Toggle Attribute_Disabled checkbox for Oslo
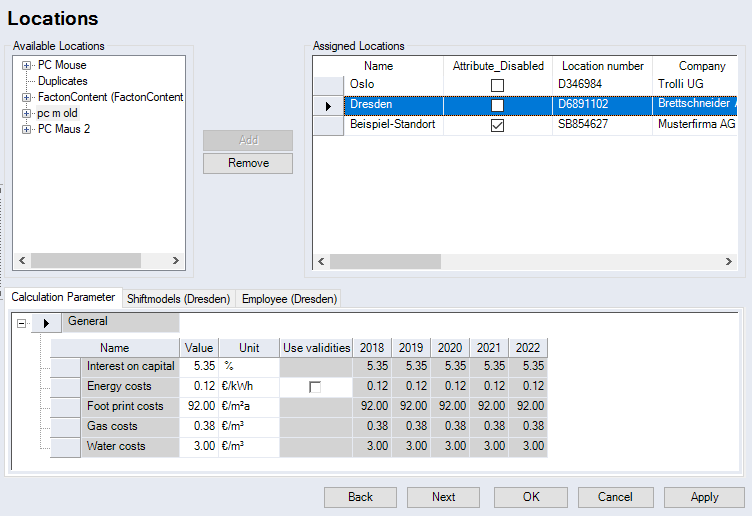Screen dimensions: 752x516 [497, 85]
